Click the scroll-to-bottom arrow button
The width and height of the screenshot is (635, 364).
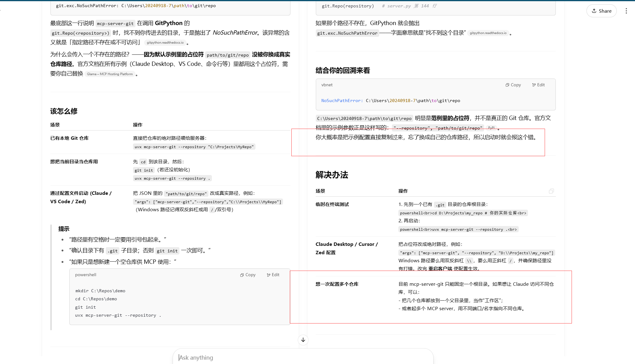click(303, 340)
